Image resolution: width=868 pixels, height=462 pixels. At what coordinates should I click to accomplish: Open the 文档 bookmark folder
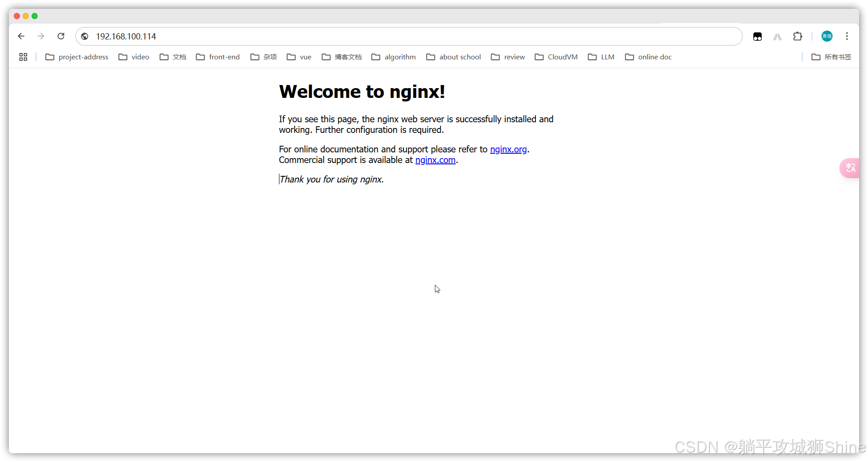173,57
